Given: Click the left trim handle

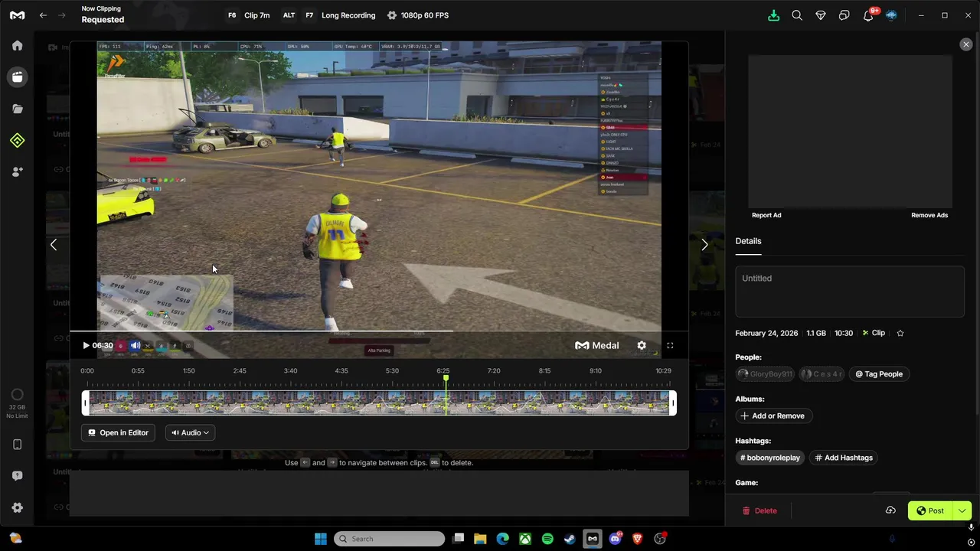Looking at the screenshot, I should pyautogui.click(x=86, y=403).
